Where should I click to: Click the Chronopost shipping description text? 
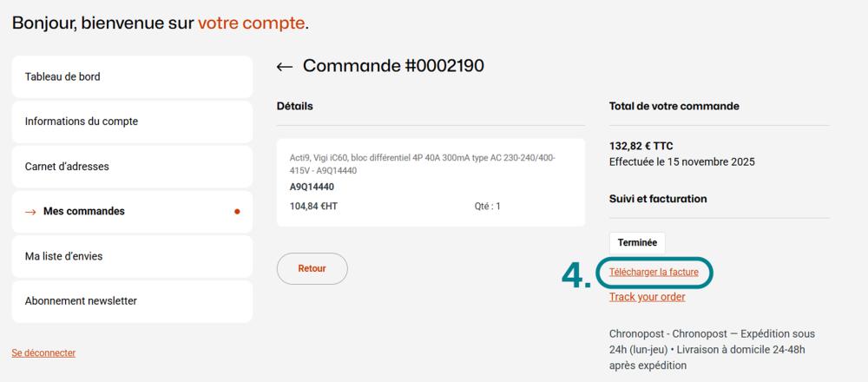712,349
